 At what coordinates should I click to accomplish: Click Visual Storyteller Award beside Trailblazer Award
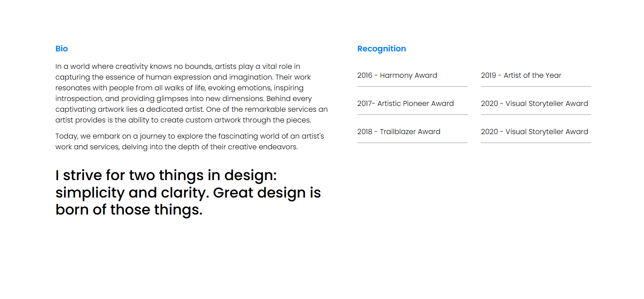click(x=534, y=132)
